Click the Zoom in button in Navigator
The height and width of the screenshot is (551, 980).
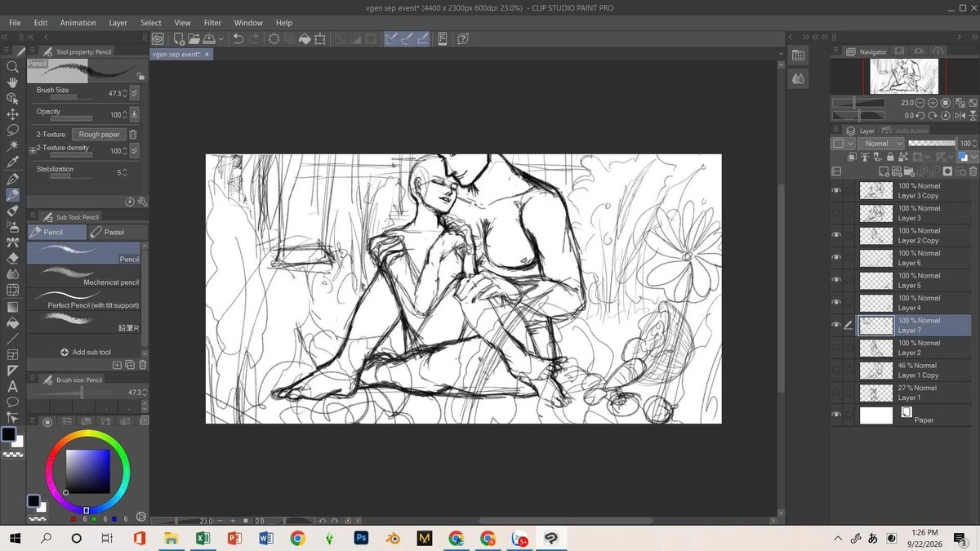(x=932, y=103)
